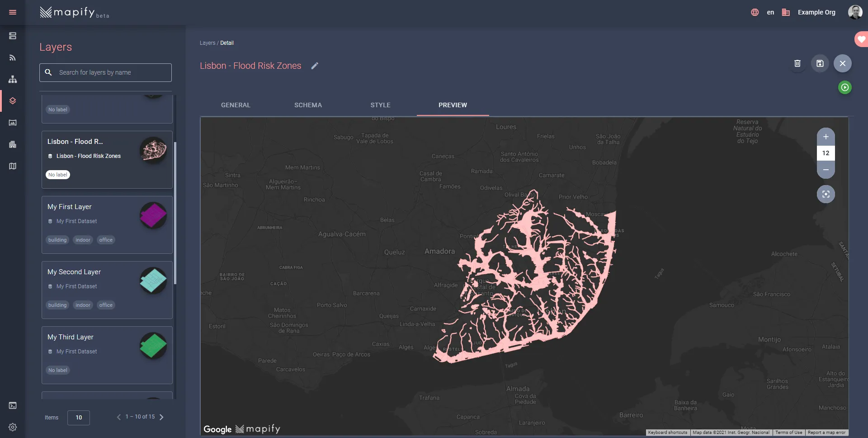This screenshot has height=438, width=868.
Task: Go to the next page of layers
Action: [161, 417]
